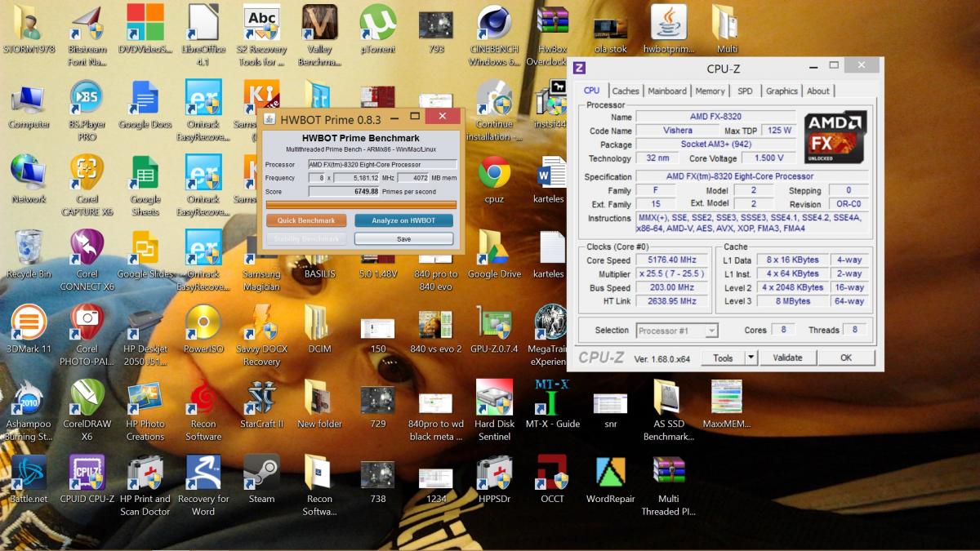The width and height of the screenshot is (980, 551).
Task: Launch CorelDRAW X6 shortcut
Action: (x=87, y=410)
